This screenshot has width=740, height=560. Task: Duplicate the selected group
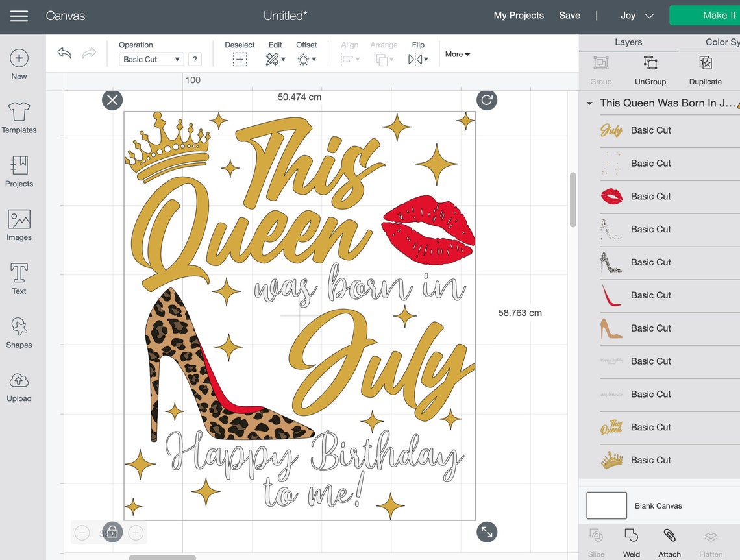(x=705, y=69)
